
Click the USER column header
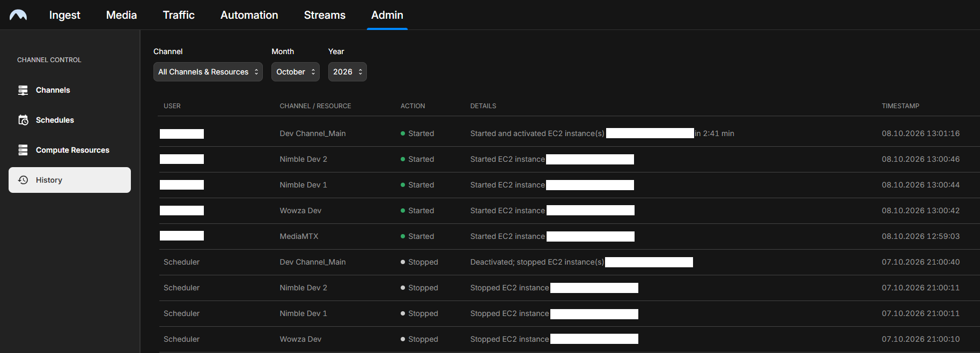coord(172,106)
